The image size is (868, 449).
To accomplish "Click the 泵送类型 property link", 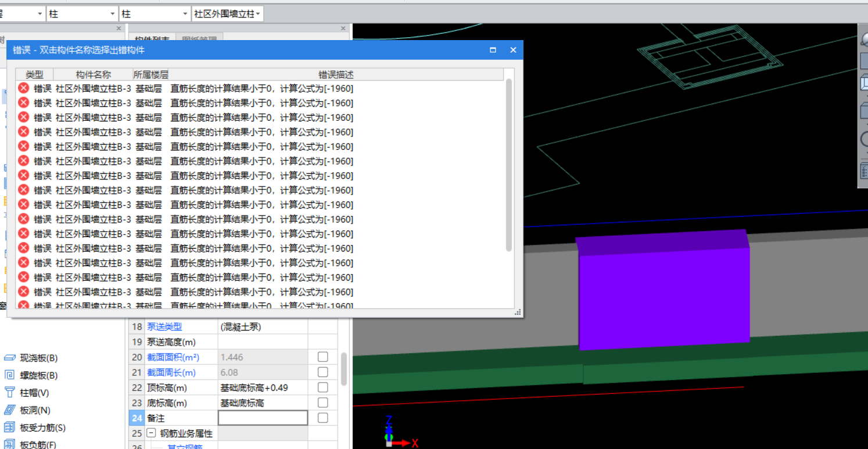I will (164, 327).
